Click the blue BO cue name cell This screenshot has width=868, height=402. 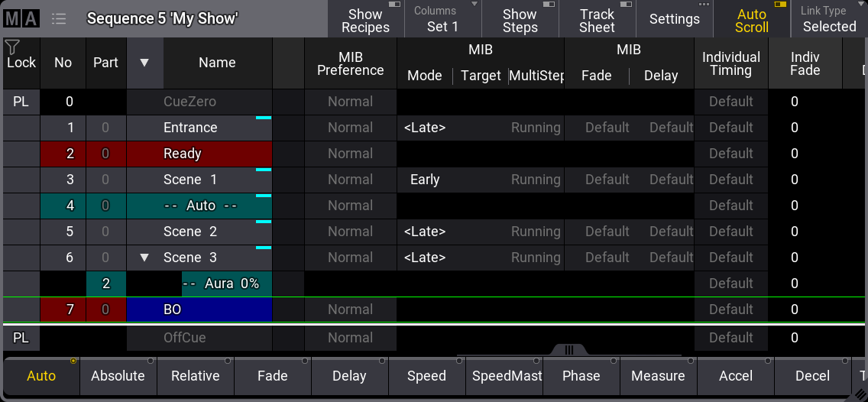[199, 310]
